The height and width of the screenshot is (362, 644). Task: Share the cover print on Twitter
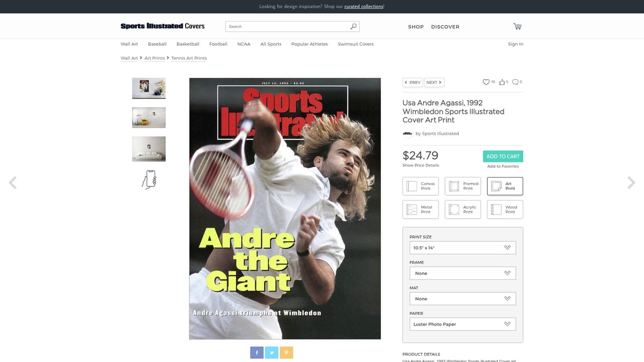pos(272,352)
